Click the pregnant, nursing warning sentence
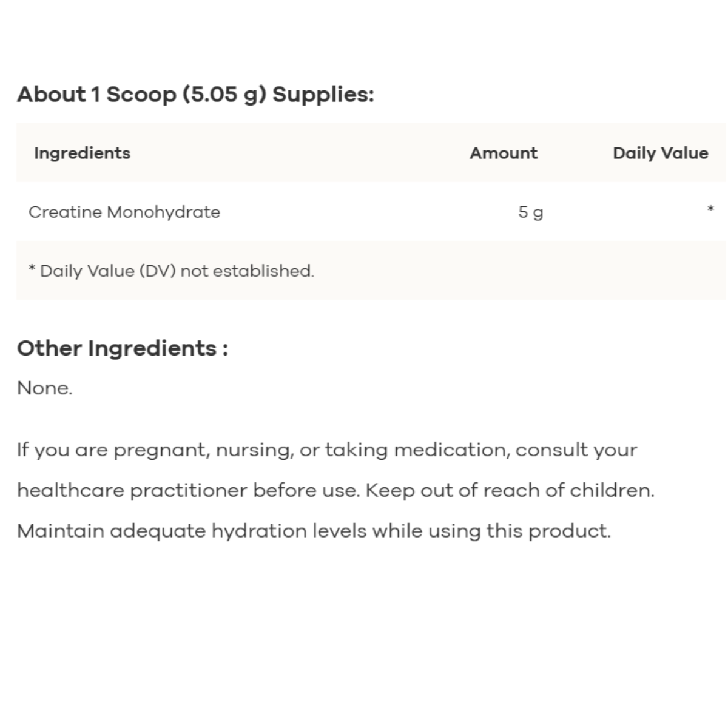Image resolution: width=728 pixels, height=728 pixels. pos(328,470)
